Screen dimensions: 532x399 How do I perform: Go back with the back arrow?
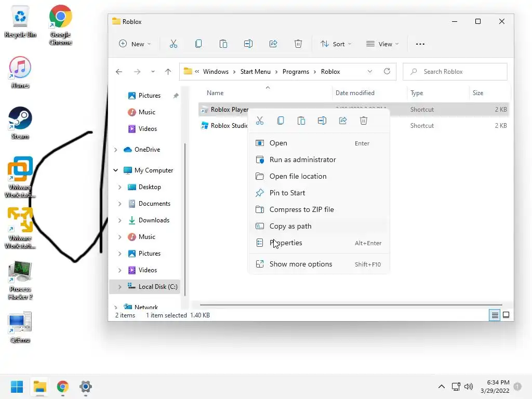point(119,72)
